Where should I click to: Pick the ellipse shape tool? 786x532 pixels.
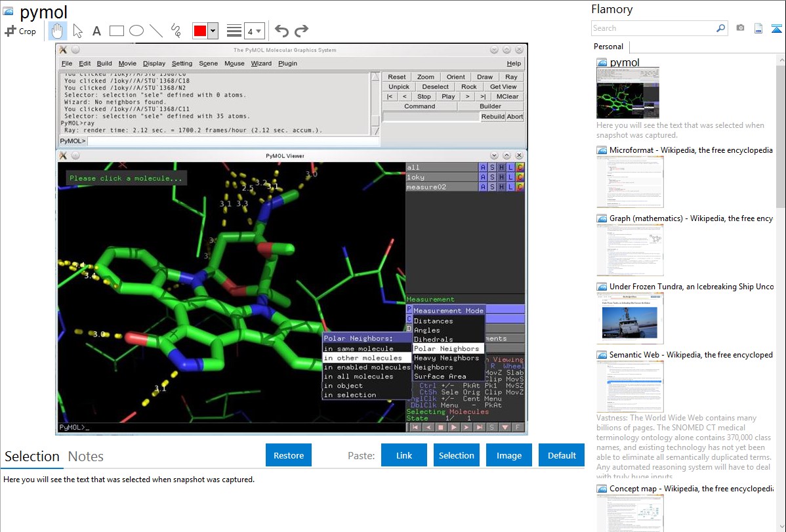click(136, 31)
